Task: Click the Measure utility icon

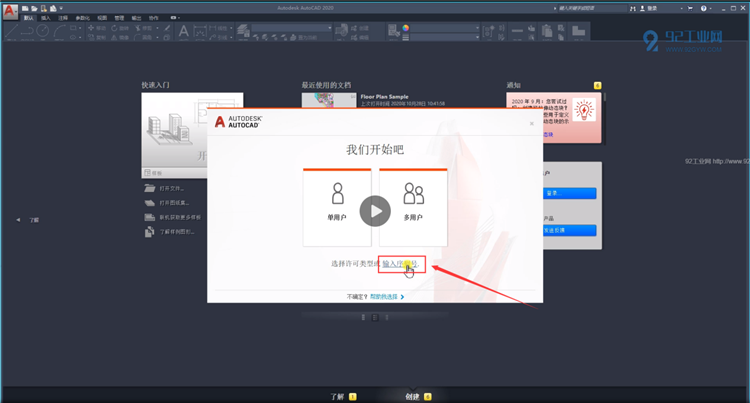Action: [x=517, y=32]
